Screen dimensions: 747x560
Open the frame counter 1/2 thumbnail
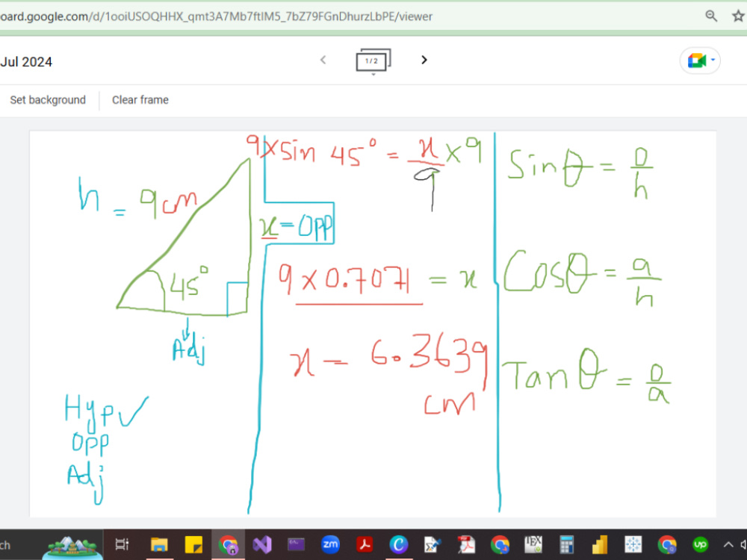373,60
